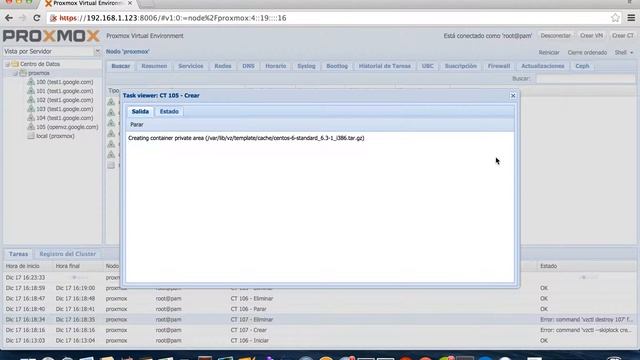Click container icon for CT 105
This screenshot has height=360, width=640.
tap(31, 127)
